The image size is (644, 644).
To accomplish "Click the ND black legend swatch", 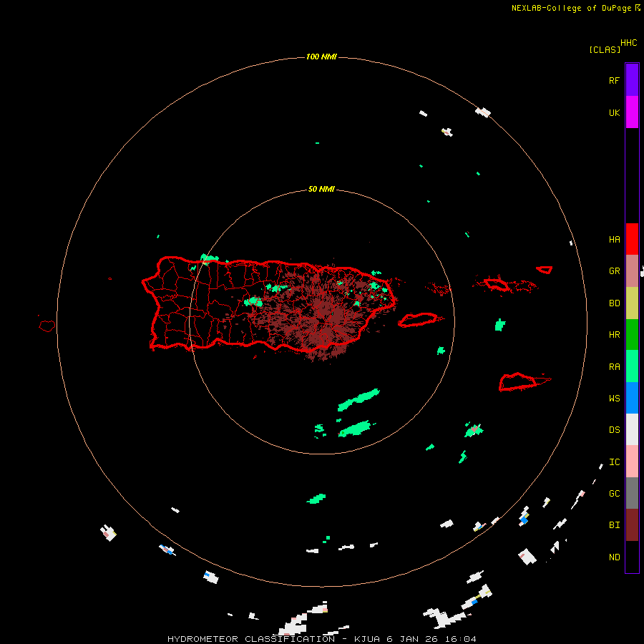I will [x=632, y=557].
